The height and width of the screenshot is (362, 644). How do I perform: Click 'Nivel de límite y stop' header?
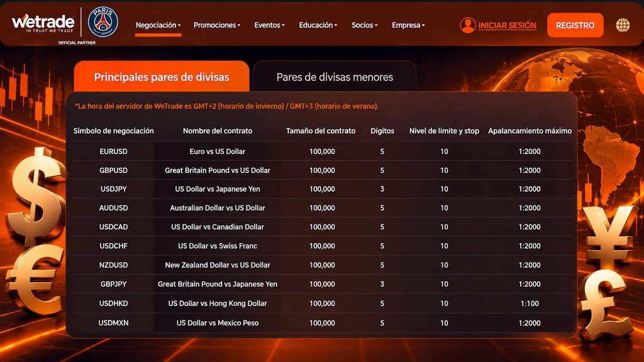coord(444,131)
